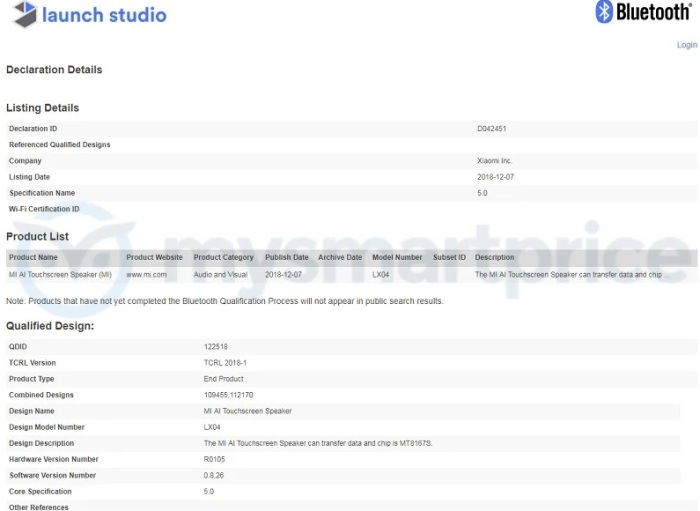
Task: Click the Audio and Visual category cell
Action: pyautogui.click(x=221, y=274)
